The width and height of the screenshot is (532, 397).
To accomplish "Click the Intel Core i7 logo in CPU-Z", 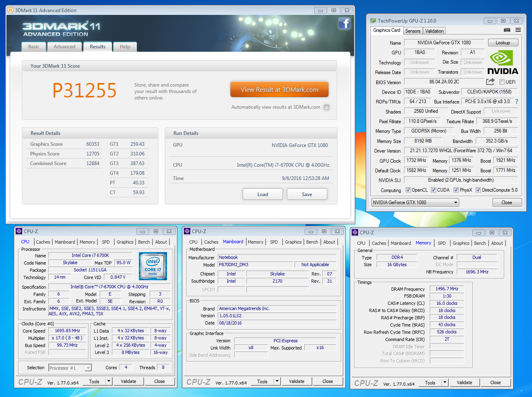I will (153, 266).
